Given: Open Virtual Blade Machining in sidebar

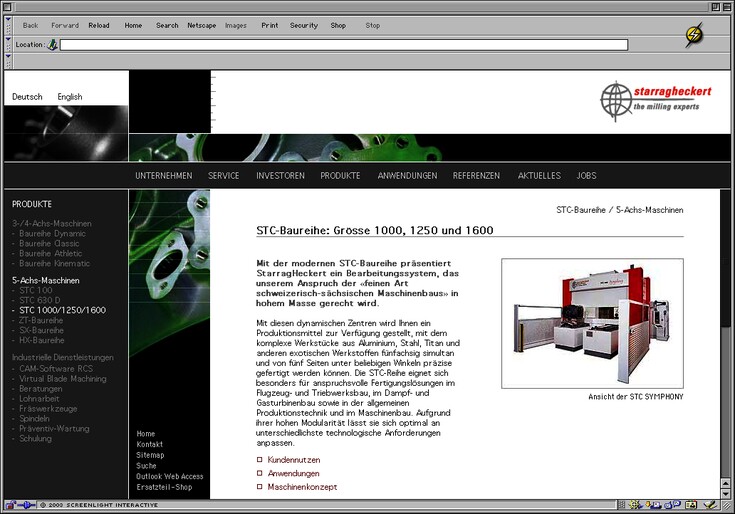Looking at the screenshot, I should (x=63, y=379).
